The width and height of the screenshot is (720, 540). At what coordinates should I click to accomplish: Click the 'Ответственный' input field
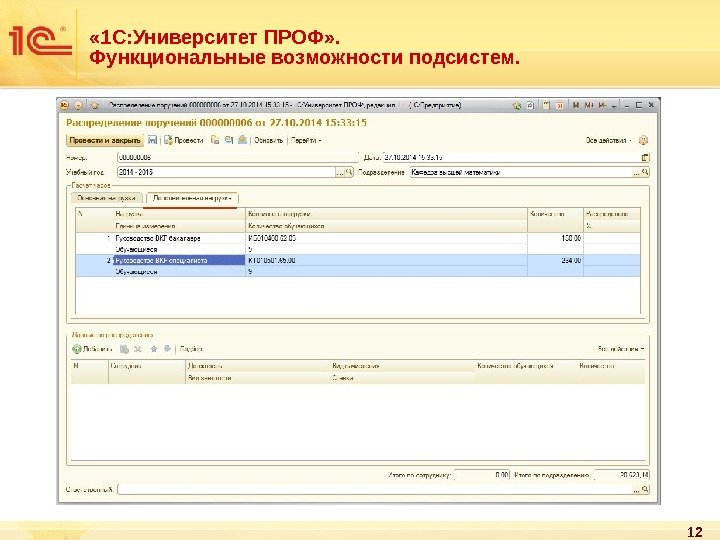[375, 489]
